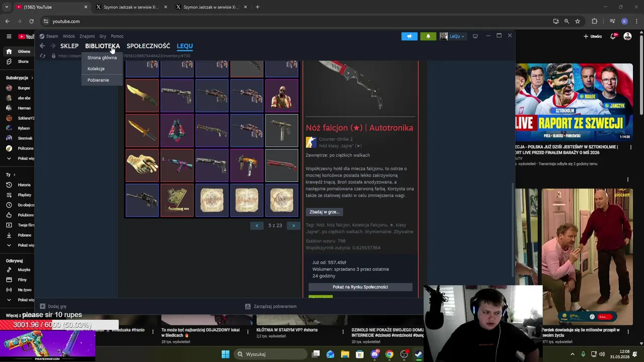Open the Widok menu

click(68, 36)
